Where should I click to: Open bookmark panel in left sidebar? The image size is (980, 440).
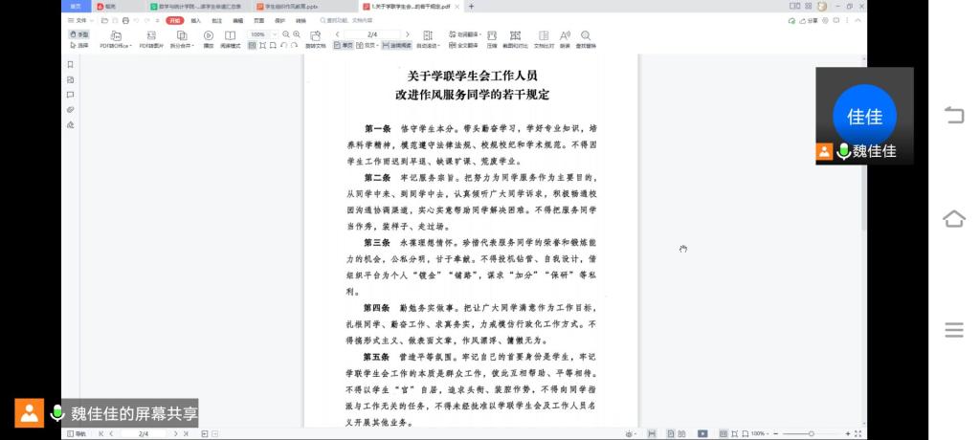70,64
